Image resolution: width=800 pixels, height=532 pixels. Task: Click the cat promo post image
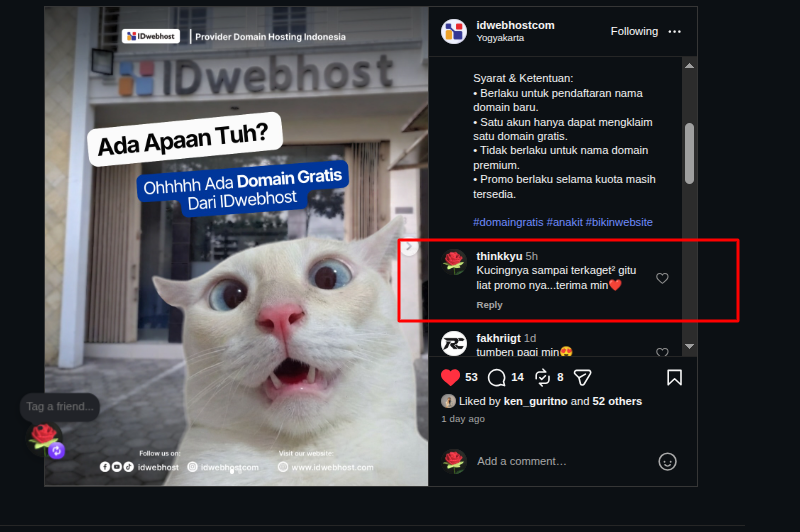pyautogui.click(x=236, y=246)
